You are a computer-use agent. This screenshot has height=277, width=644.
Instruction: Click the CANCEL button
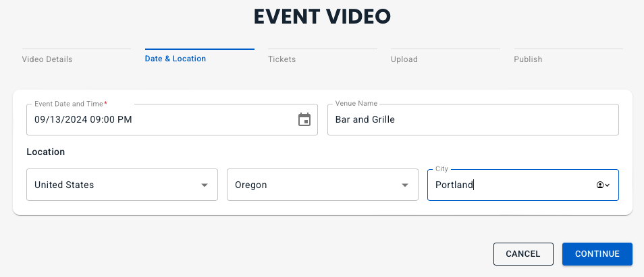(x=523, y=254)
